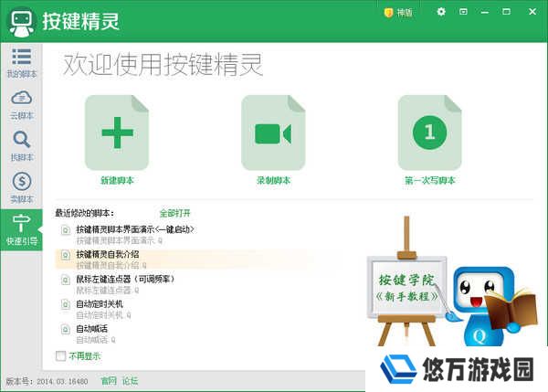548x392 pixels.
Task: Click file icon beside 鼠标左键连点器
Action: coord(66,280)
